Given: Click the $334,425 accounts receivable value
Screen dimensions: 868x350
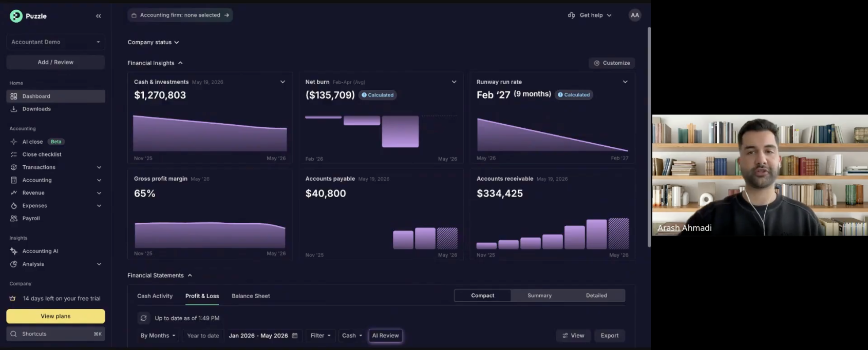Looking at the screenshot, I should tap(500, 193).
